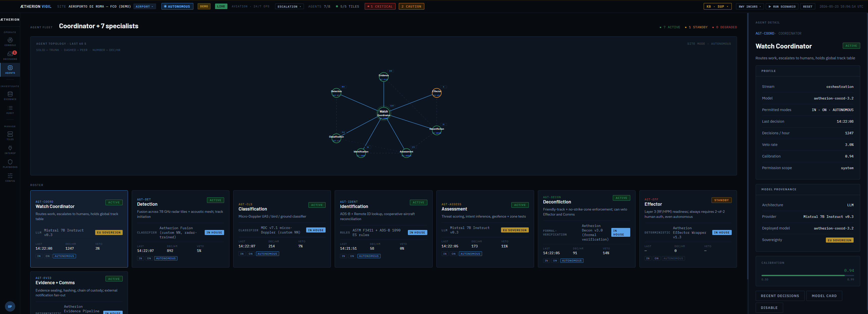868x314 pixels.
Task: Toggle AUTONOMOUS mode on Watch Coordinator card
Action: coord(64,256)
